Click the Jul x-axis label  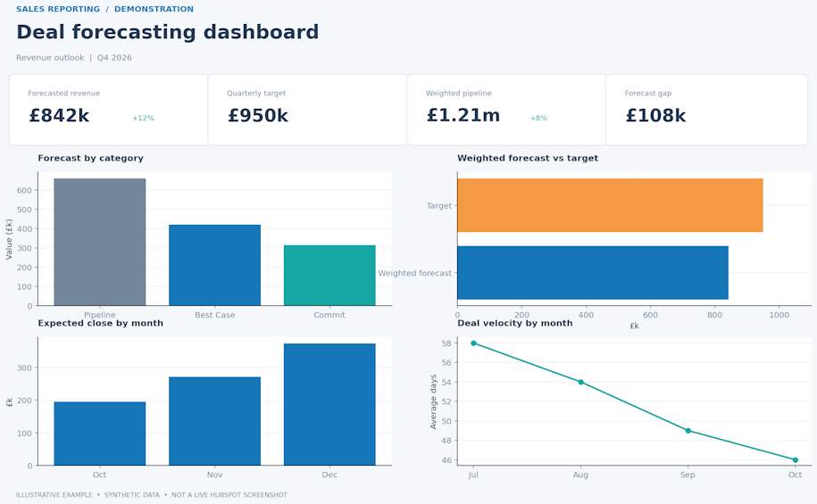tap(473, 475)
